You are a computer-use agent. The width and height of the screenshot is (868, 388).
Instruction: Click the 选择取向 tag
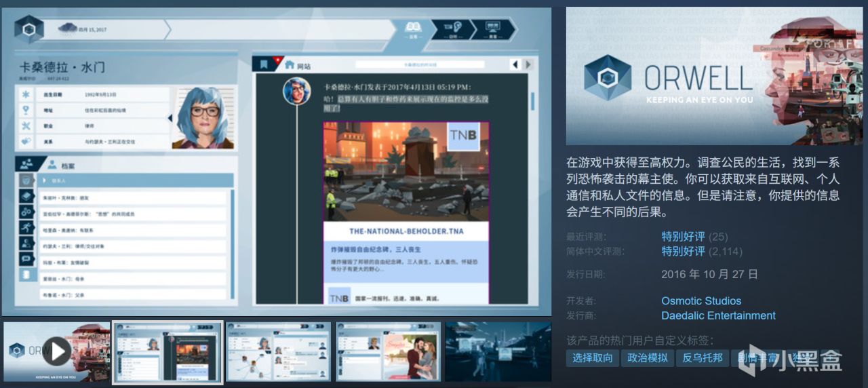click(x=592, y=358)
